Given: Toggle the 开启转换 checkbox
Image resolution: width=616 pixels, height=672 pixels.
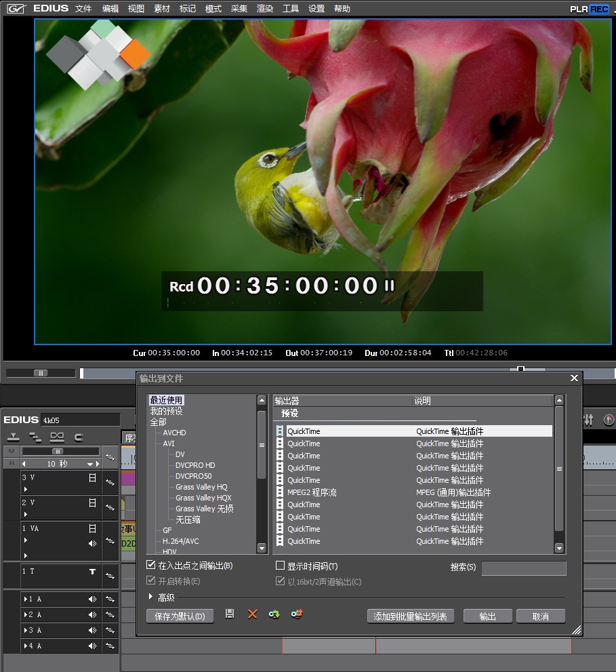Looking at the screenshot, I should (x=151, y=580).
